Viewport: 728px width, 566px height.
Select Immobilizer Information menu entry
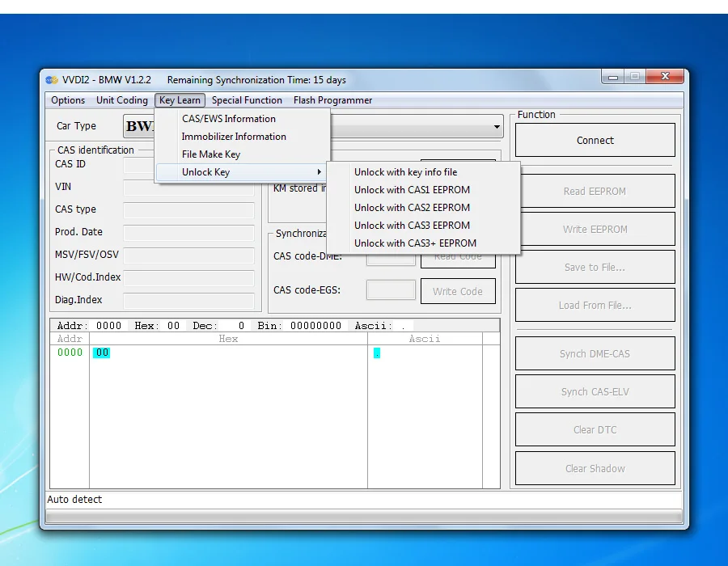pos(243,137)
